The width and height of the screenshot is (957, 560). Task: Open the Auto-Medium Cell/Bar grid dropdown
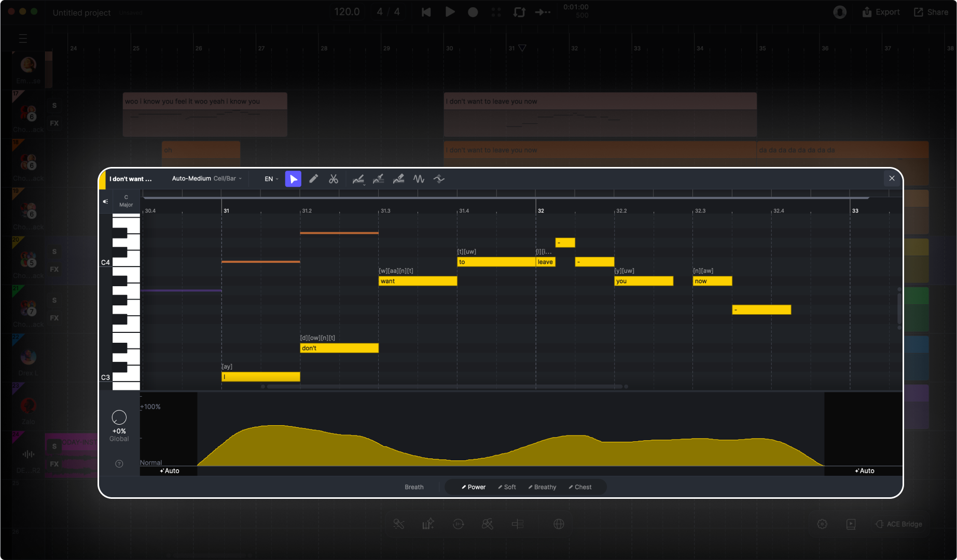[x=206, y=178]
